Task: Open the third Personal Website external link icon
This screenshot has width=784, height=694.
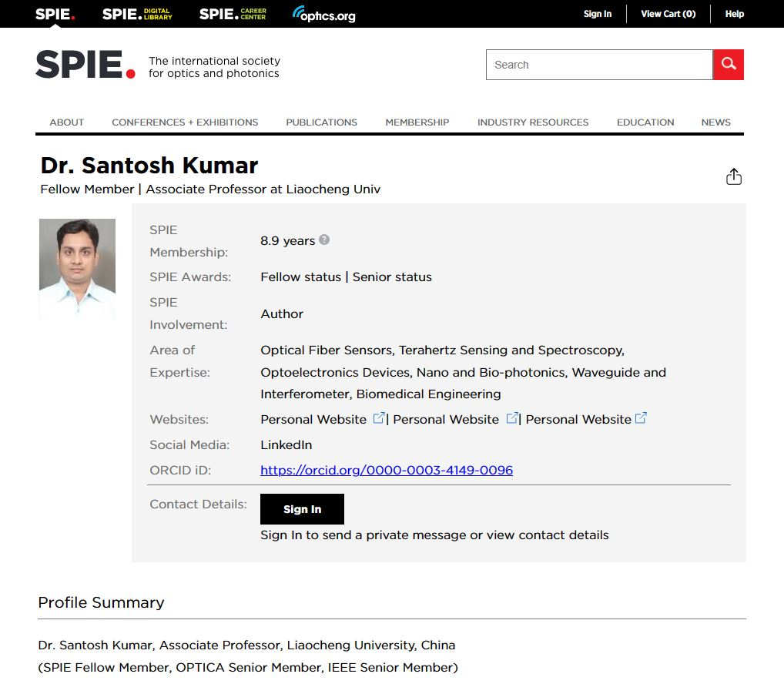Action: click(x=641, y=418)
